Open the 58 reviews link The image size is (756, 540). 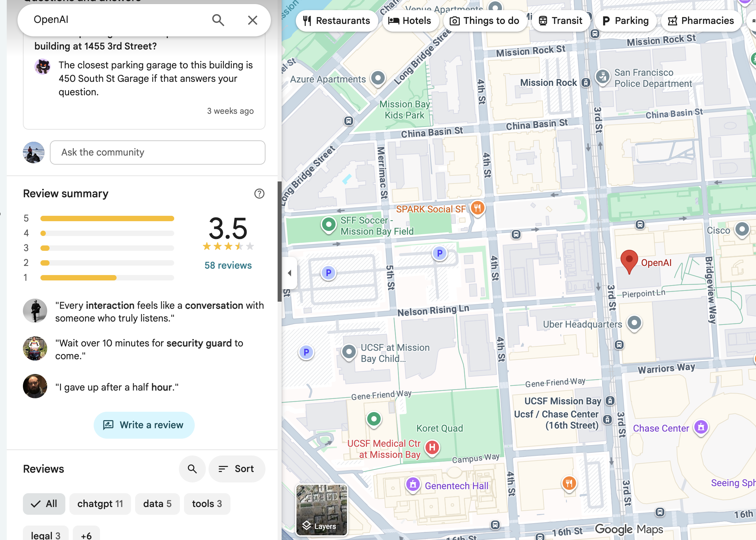tap(228, 265)
